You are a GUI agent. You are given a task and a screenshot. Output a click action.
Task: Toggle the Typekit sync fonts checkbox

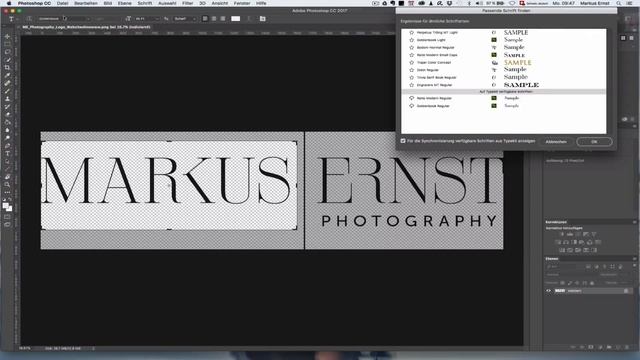point(403,141)
